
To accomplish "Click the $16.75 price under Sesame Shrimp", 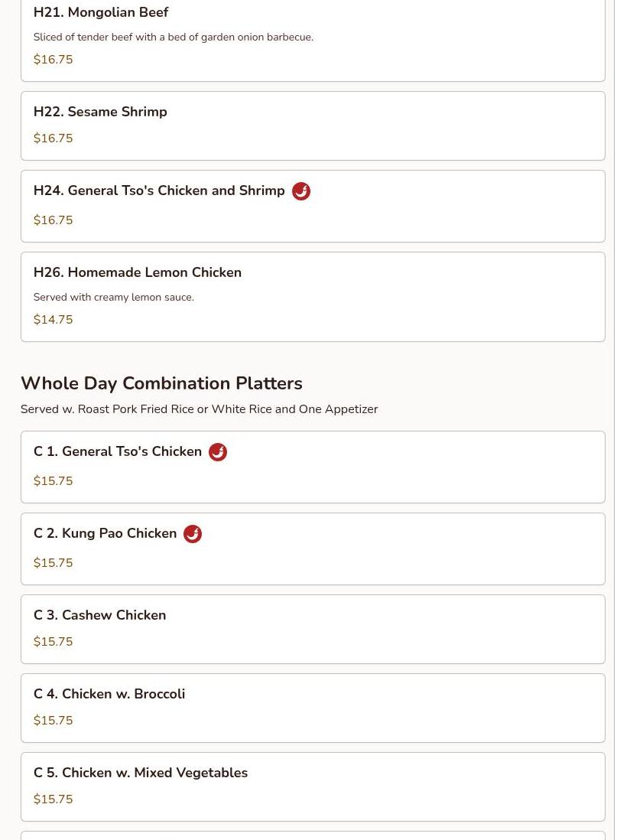I will coord(53,138).
